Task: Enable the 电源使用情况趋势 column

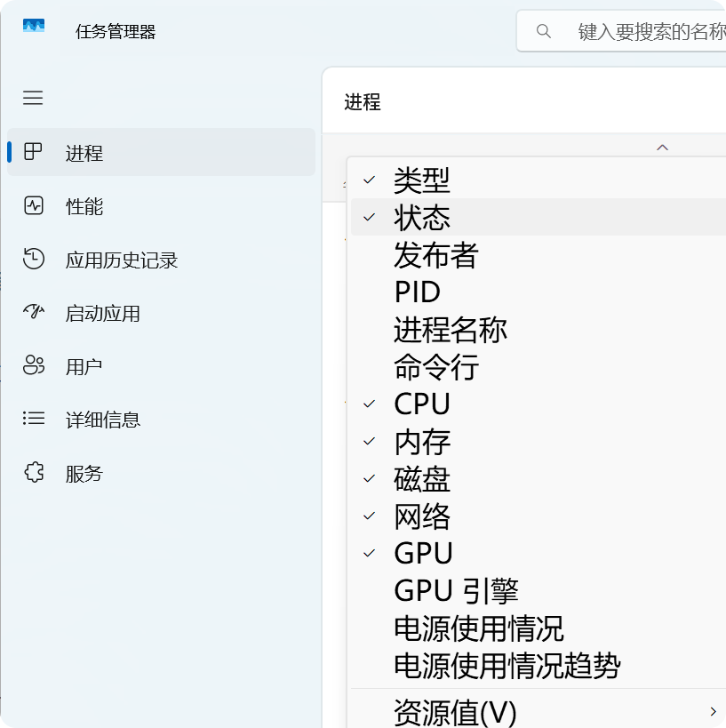Action: point(539,665)
